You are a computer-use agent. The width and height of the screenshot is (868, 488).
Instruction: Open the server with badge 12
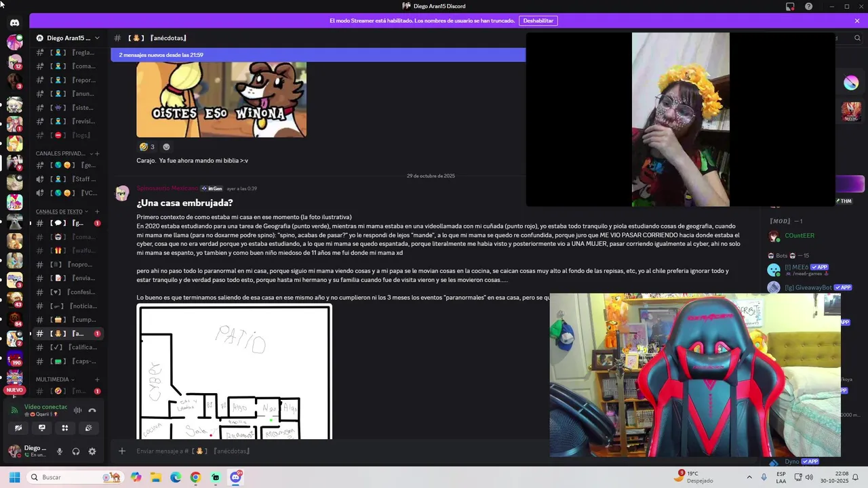click(x=14, y=62)
